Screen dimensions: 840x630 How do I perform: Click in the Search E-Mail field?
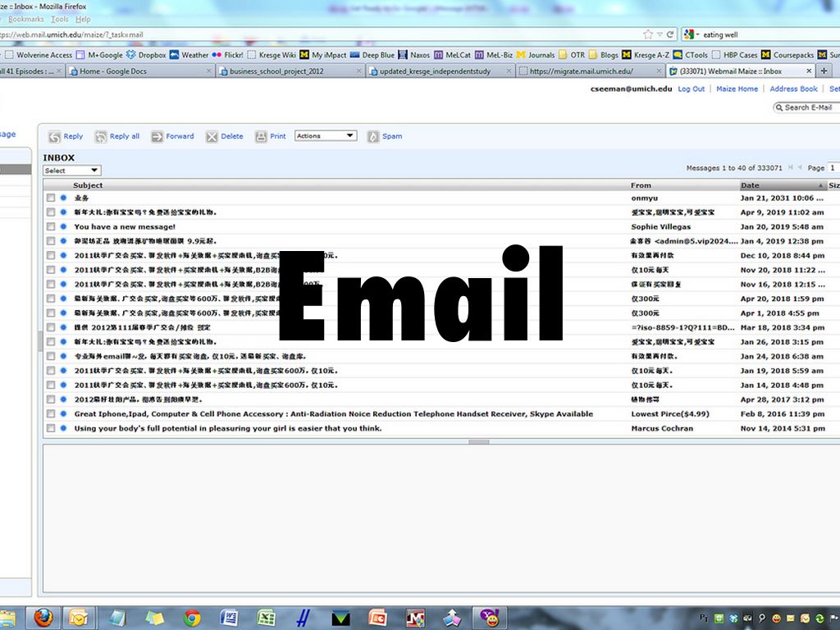807,107
